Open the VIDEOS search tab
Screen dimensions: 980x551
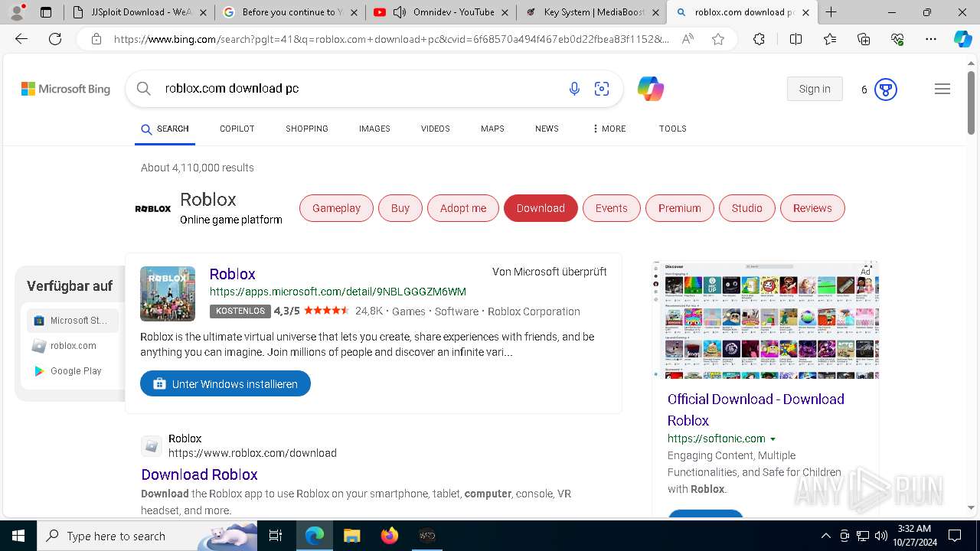[435, 129]
